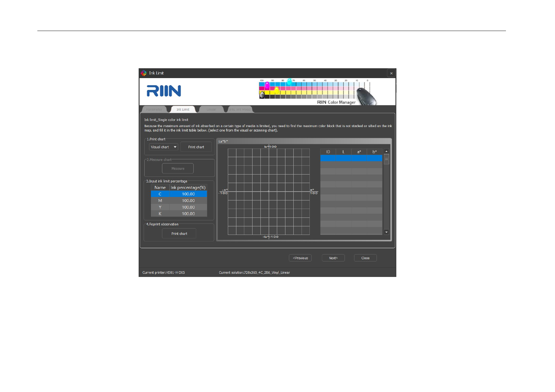Select the K row in ink table
This screenshot has width=555, height=392.
(160, 214)
